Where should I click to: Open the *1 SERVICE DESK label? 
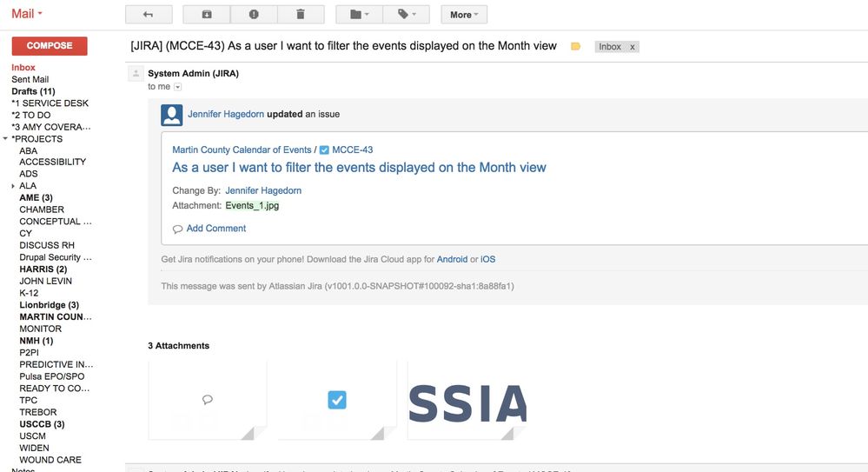[50, 103]
